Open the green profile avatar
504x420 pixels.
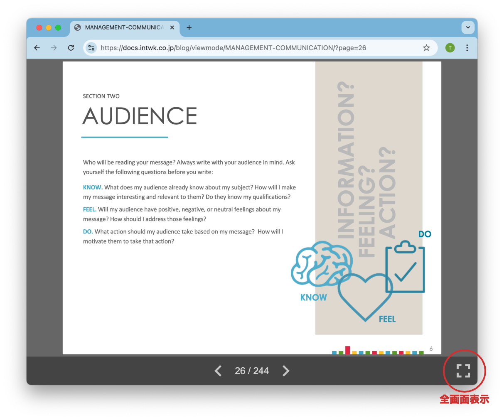point(450,48)
